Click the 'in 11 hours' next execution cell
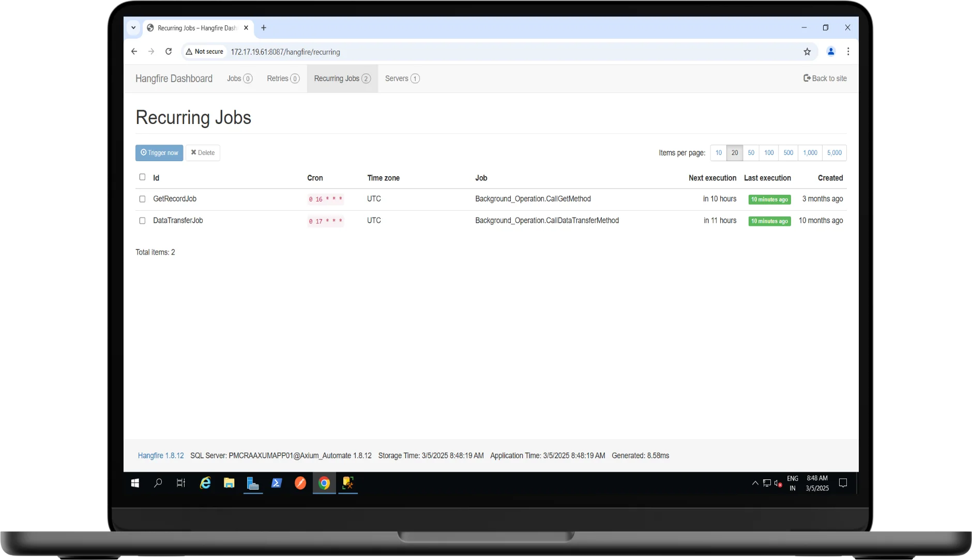The image size is (972, 560). (720, 221)
